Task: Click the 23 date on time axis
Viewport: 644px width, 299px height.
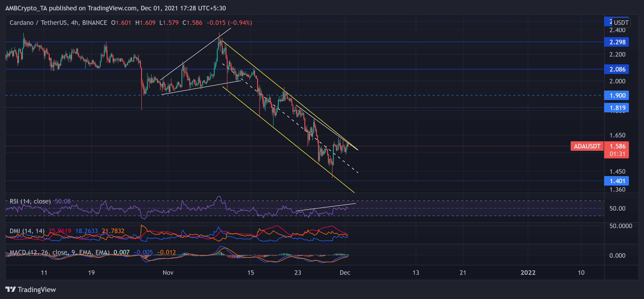Action: 298,273
